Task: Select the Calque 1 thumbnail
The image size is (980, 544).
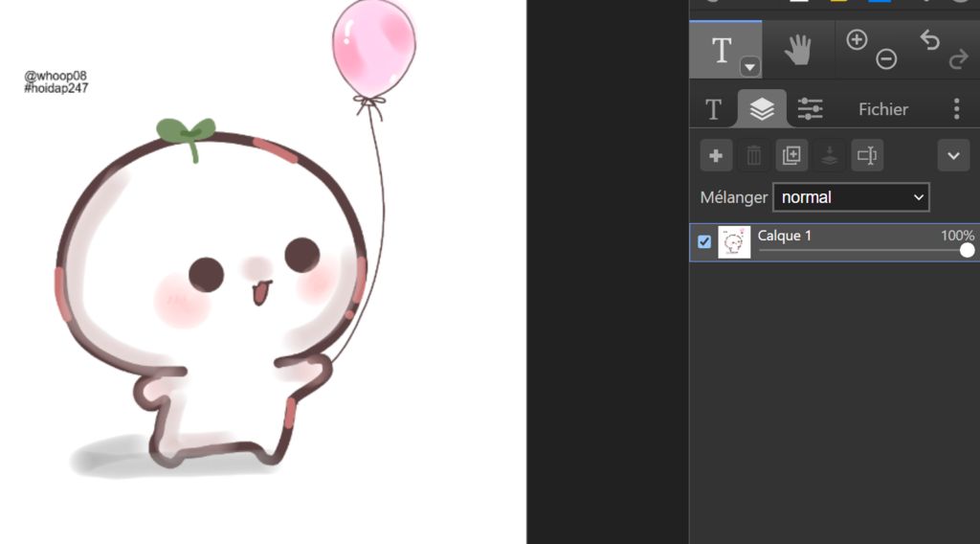Action: coord(734,242)
